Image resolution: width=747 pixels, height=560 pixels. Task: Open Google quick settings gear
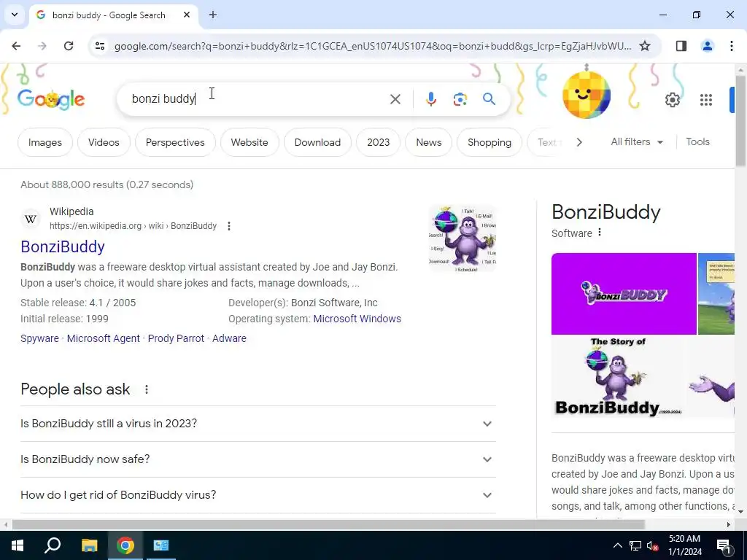click(672, 99)
